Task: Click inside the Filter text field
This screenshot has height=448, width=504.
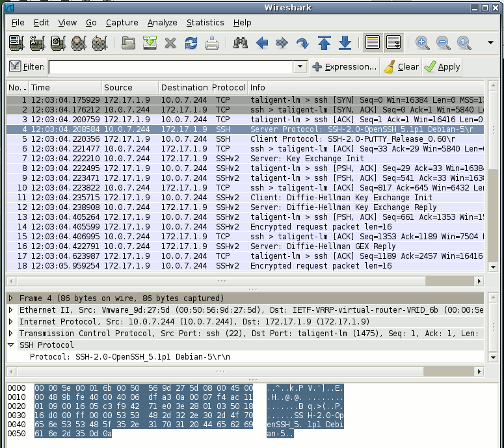Action: [x=170, y=67]
